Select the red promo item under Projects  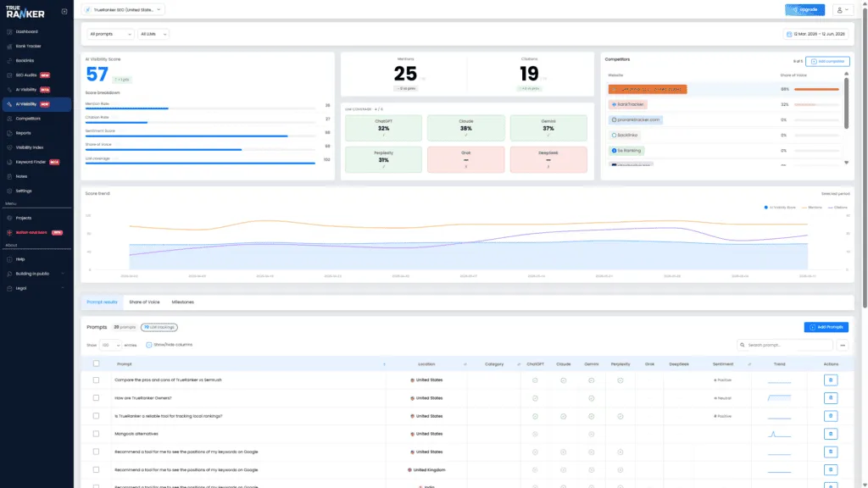(x=36, y=232)
